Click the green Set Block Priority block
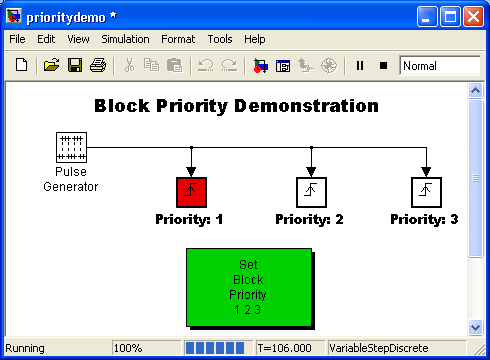Viewport: 490px width, 360px height. (x=249, y=287)
